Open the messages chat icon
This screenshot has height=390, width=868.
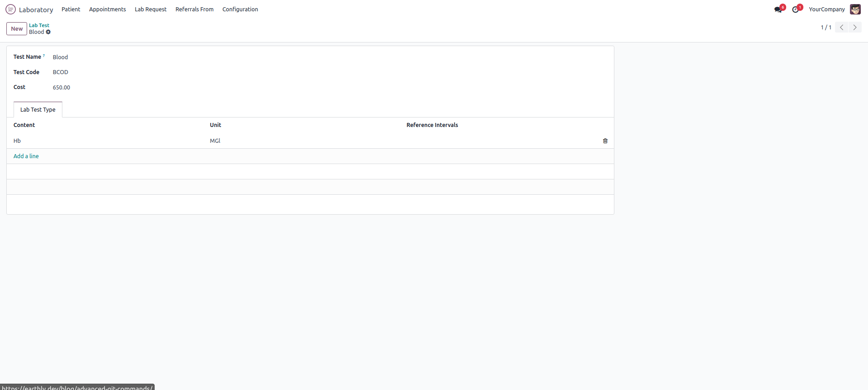coord(778,9)
